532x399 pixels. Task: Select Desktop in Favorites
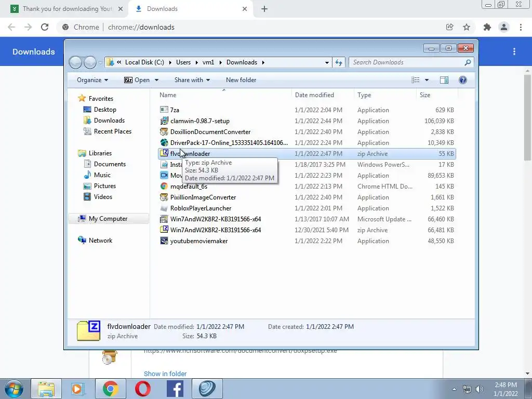[105, 109]
